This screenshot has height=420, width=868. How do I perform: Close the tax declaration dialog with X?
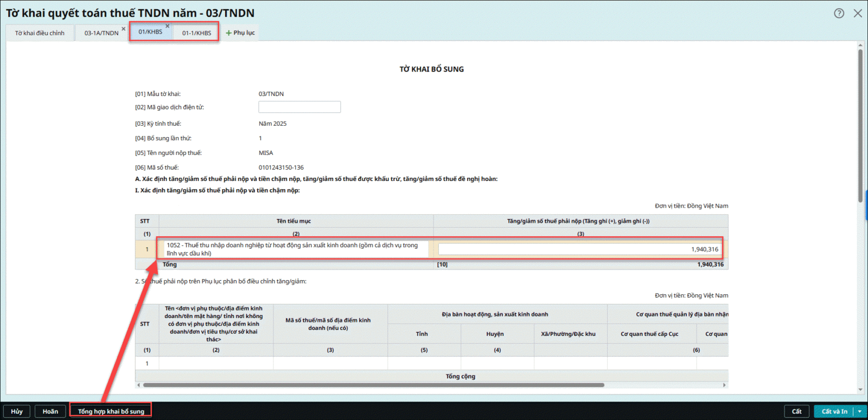(x=858, y=14)
